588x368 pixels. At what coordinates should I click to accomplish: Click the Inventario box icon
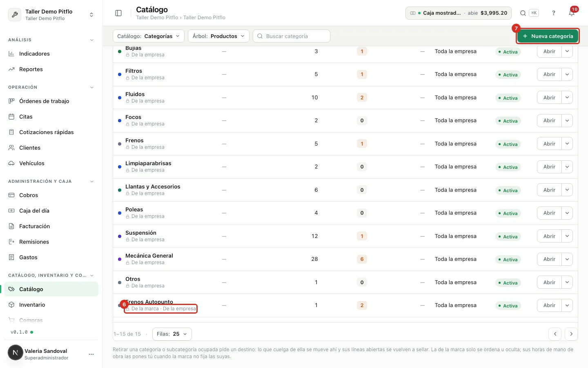point(11,305)
